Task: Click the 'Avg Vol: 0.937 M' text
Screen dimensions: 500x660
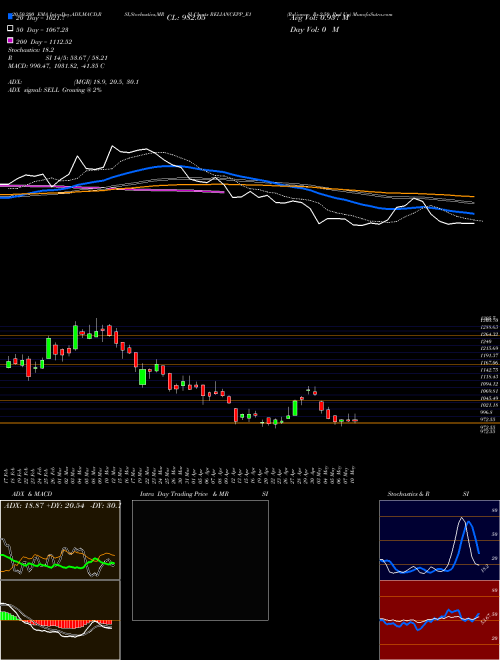Action: [x=319, y=18]
